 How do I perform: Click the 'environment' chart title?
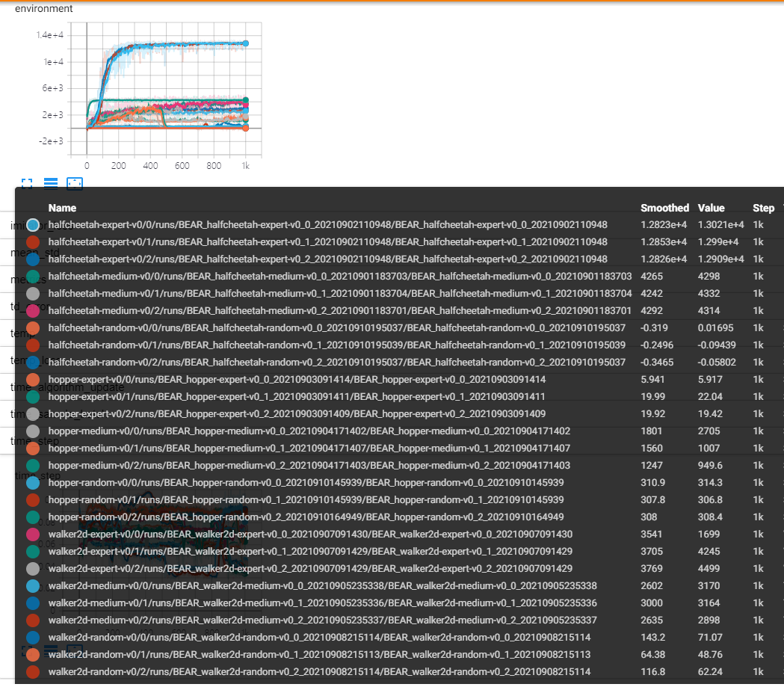click(44, 8)
